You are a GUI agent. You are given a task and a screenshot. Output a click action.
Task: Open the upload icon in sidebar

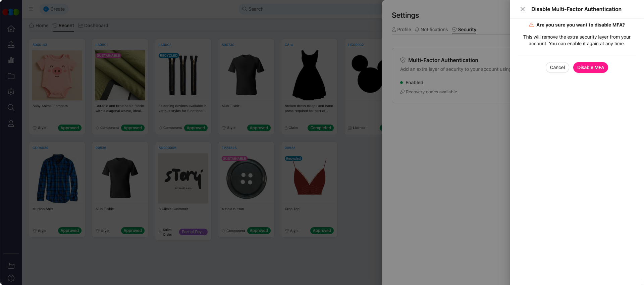(x=11, y=45)
